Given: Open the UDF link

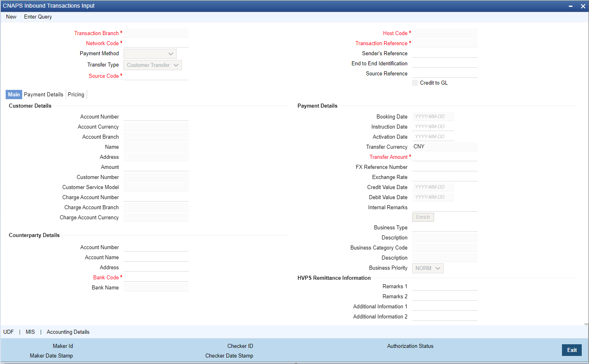Looking at the screenshot, I should [8, 332].
